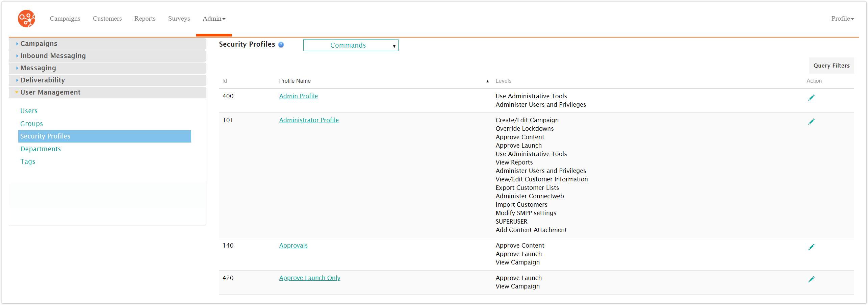Screen dimensions: 868x305
Task: Edit the Admin Profile row with the pencil icon
Action: pos(812,97)
